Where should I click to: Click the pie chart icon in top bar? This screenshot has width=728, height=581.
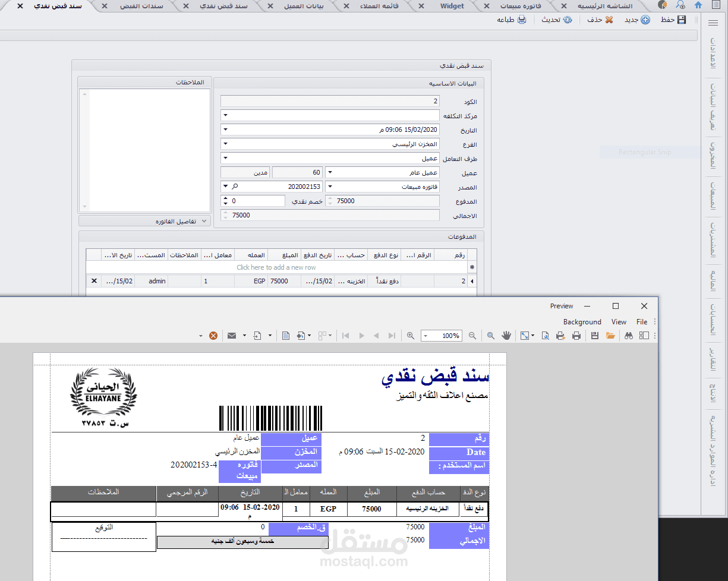(x=663, y=5)
